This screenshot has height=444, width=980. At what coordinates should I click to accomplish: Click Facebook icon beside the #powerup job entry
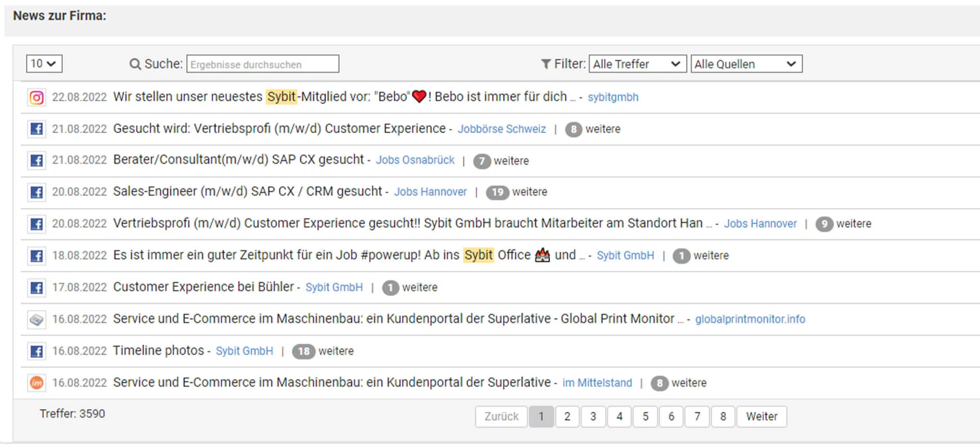[x=36, y=256]
